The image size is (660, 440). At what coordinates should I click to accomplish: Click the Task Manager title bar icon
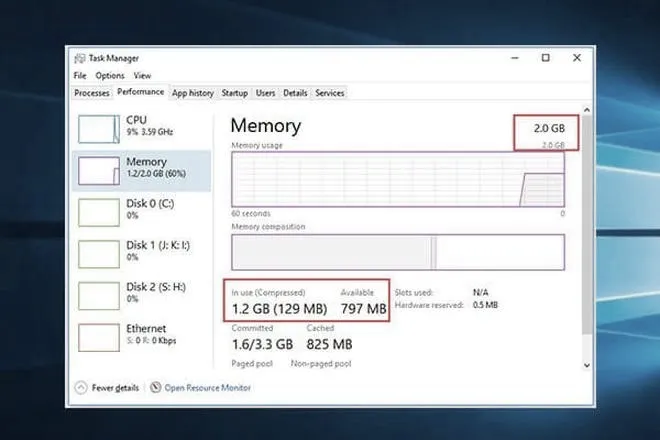[80, 59]
